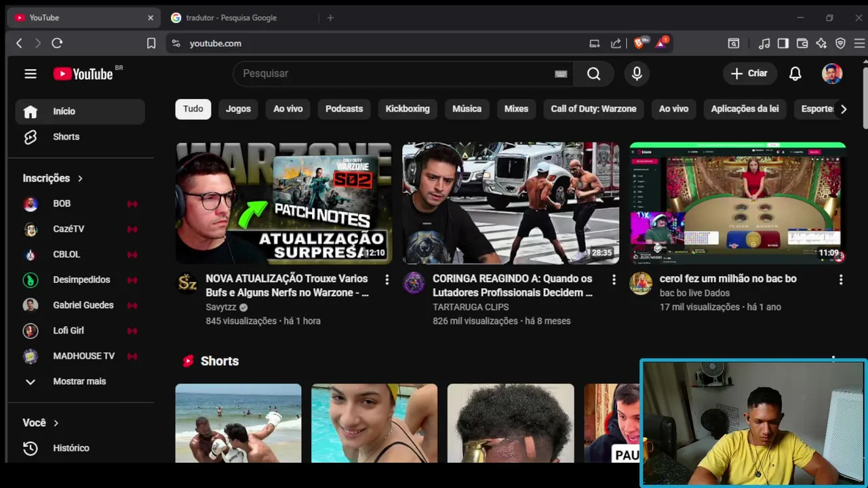The width and height of the screenshot is (868, 488).
Task: Open the beach boxing Short thumbnail
Action: click(x=238, y=424)
